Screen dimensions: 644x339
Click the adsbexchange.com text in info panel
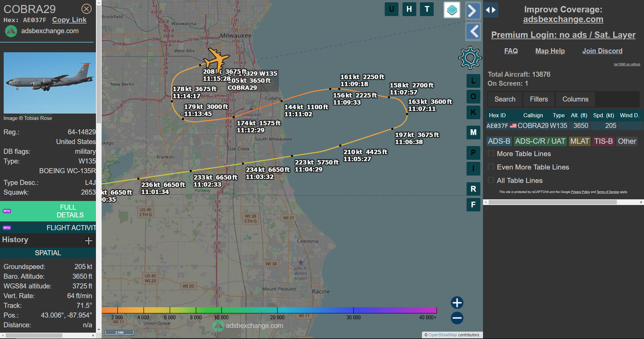pyautogui.click(x=50, y=31)
